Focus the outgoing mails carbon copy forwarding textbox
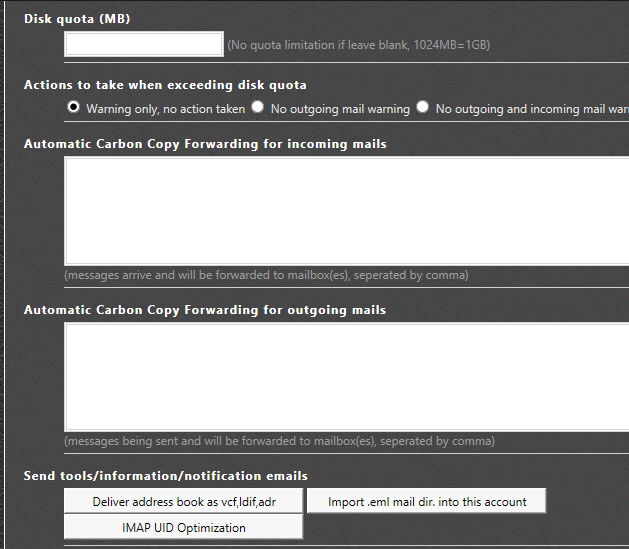This screenshot has width=629, height=549. pos(346,376)
